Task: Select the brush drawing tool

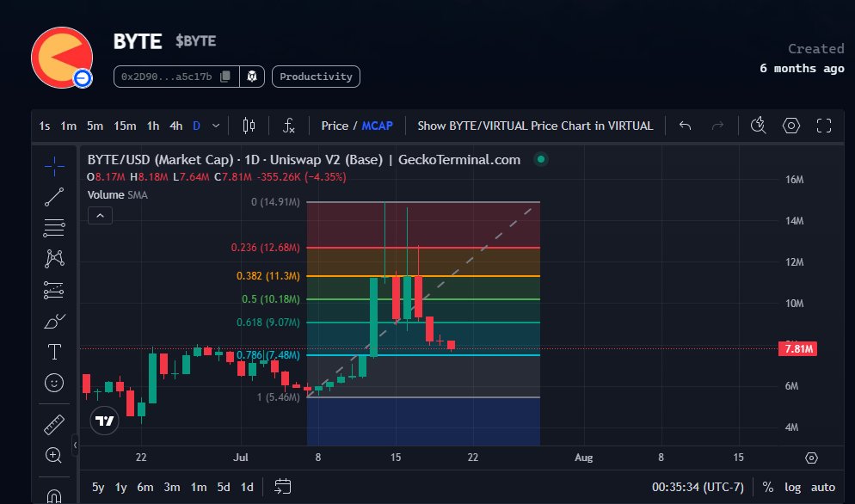Action: [x=54, y=322]
